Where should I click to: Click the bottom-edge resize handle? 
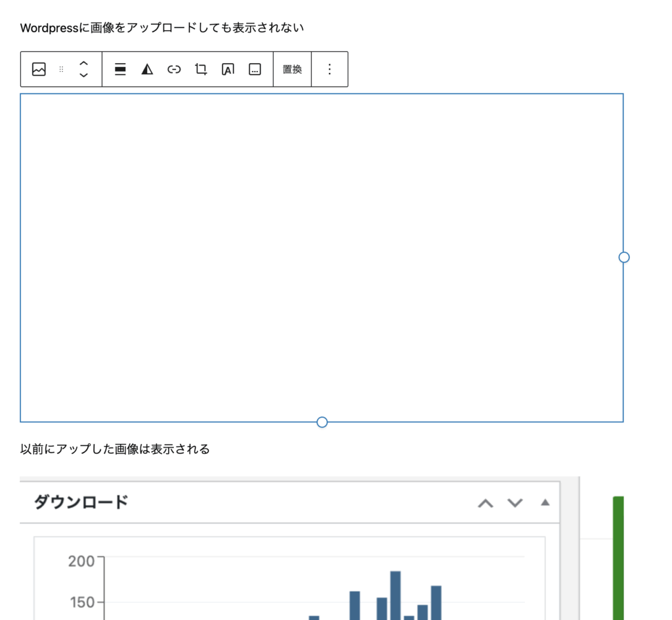[x=322, y=422]
